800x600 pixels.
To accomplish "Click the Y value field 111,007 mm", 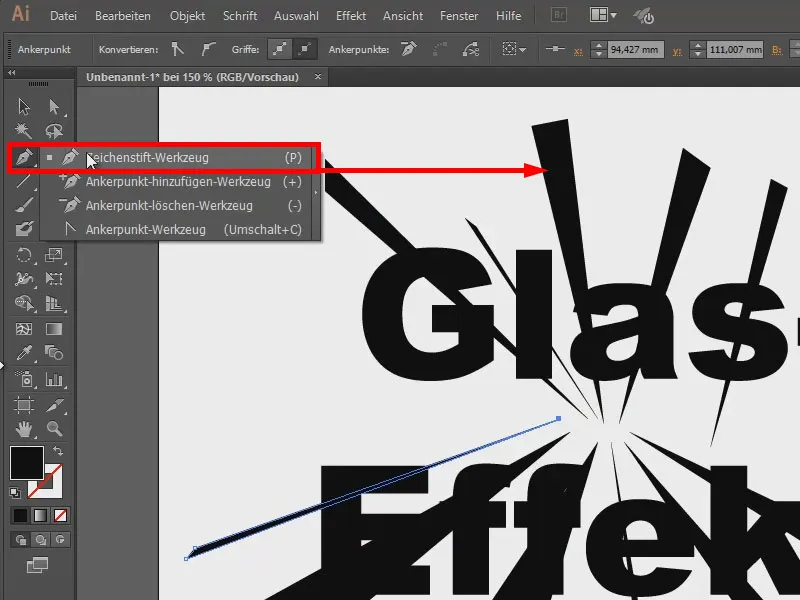I will (x=735, y=49).
